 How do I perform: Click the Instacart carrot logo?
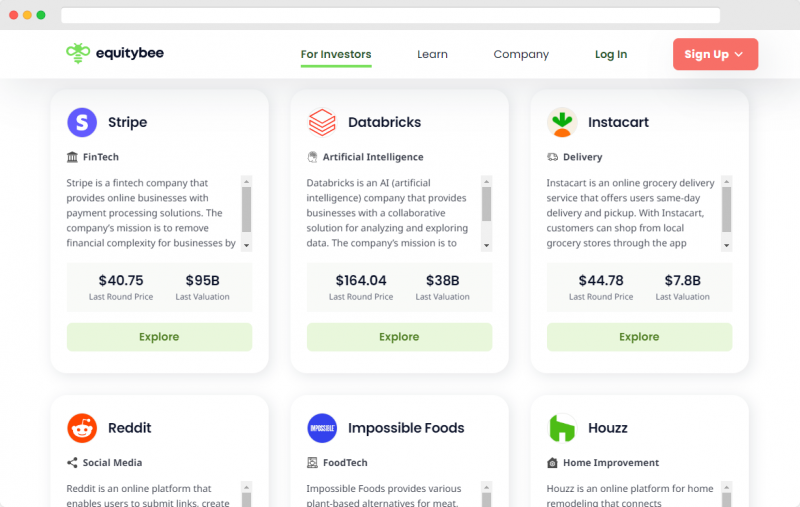562,122
